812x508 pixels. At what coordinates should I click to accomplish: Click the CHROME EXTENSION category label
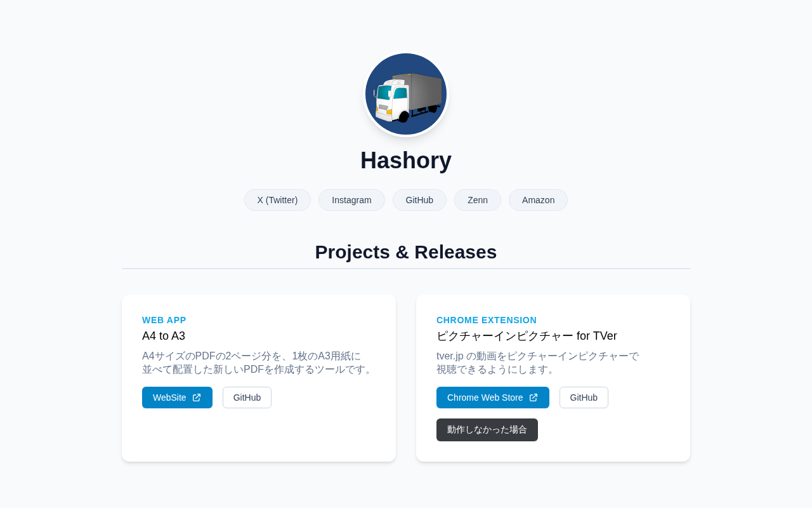[487, 320]
